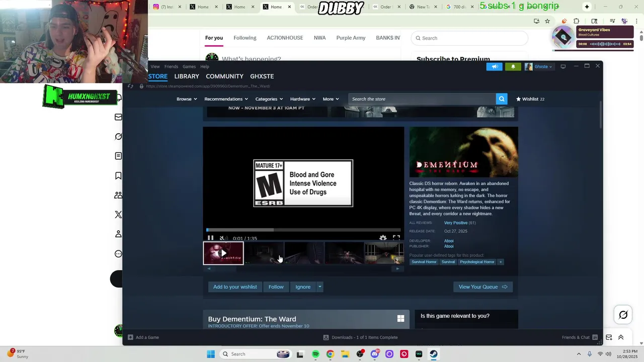Expand the Browse store menu
This screenshot has width=644, height=362.
[187, 99]
